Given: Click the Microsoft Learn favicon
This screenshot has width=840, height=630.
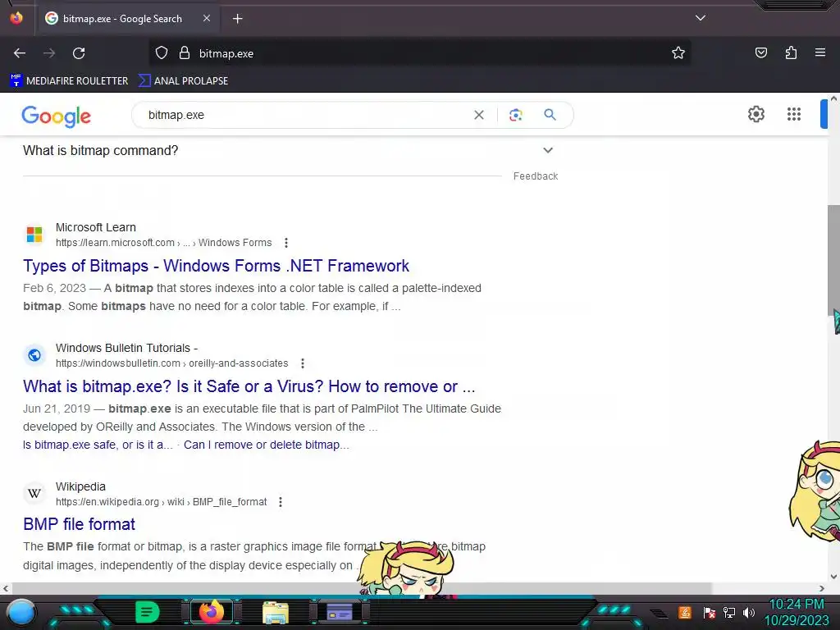Looking at the screenshot, I should (34, 234).
